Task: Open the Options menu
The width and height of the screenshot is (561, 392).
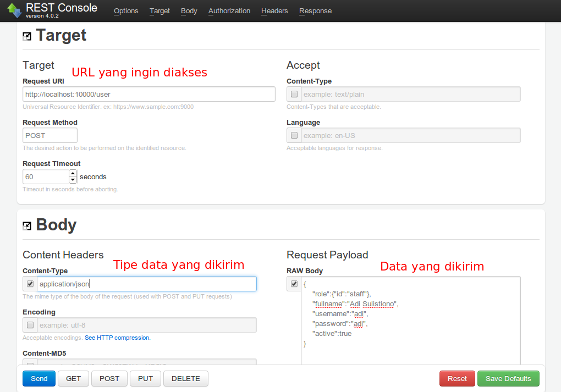Action: point(126,11)
